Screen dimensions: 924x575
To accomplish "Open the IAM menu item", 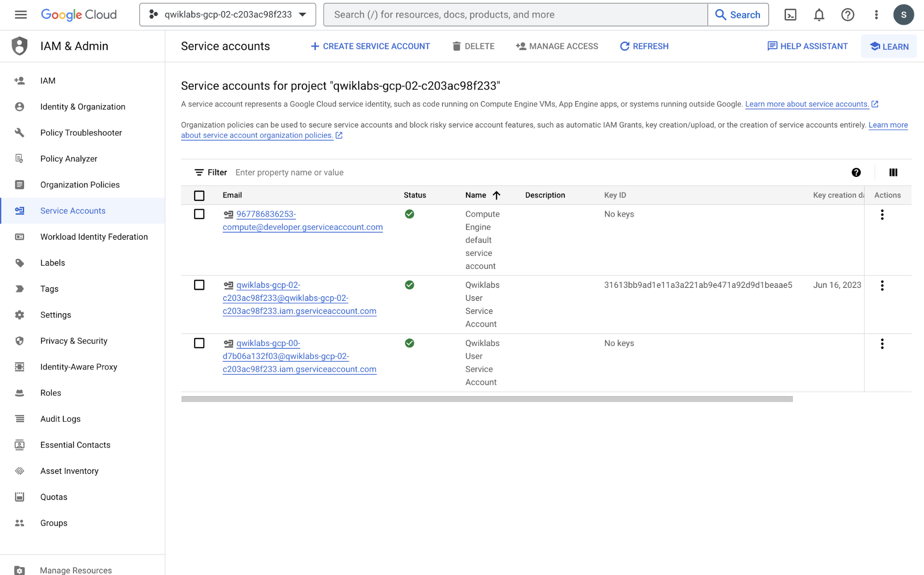I will 47,80.
